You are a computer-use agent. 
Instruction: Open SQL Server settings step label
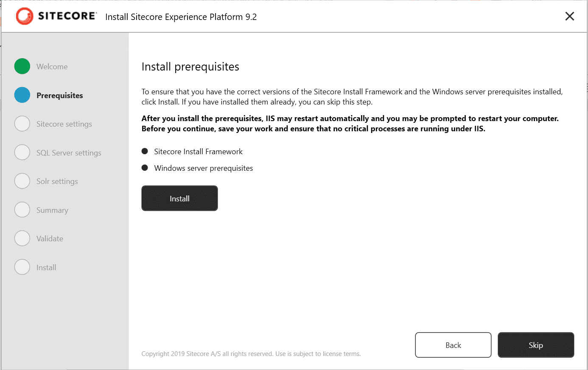[x=69, y=153]
